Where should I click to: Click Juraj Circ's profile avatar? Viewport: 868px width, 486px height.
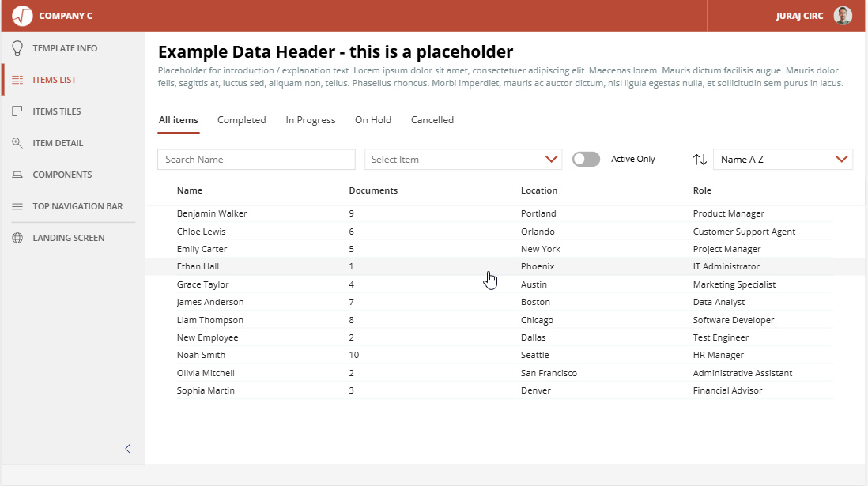843,16
